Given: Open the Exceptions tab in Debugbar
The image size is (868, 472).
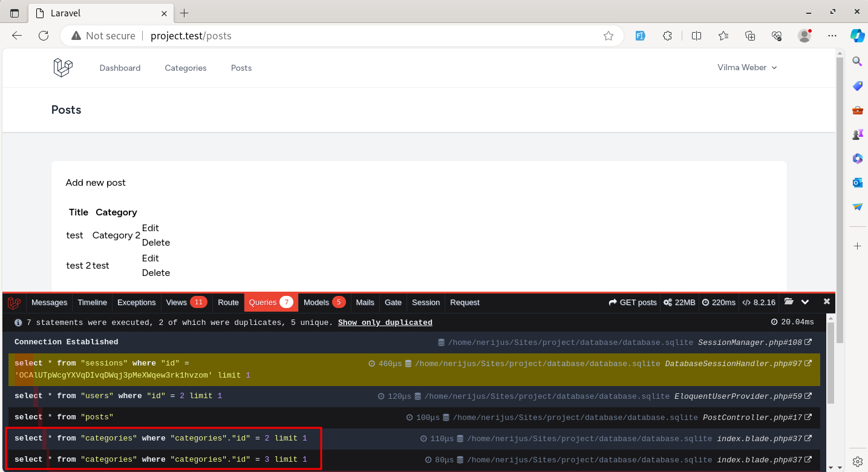Looking at the screenshot, I should click(137, 302).
